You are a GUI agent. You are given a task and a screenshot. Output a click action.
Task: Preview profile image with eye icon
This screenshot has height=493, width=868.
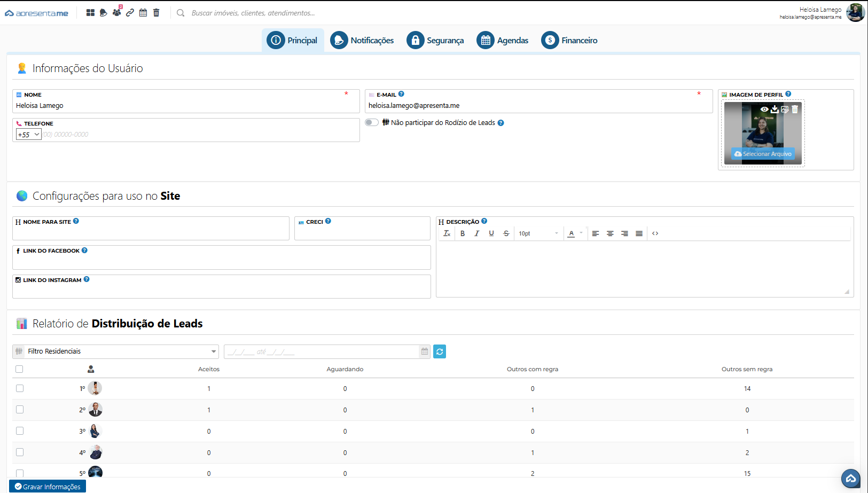[x=764, y=109]
